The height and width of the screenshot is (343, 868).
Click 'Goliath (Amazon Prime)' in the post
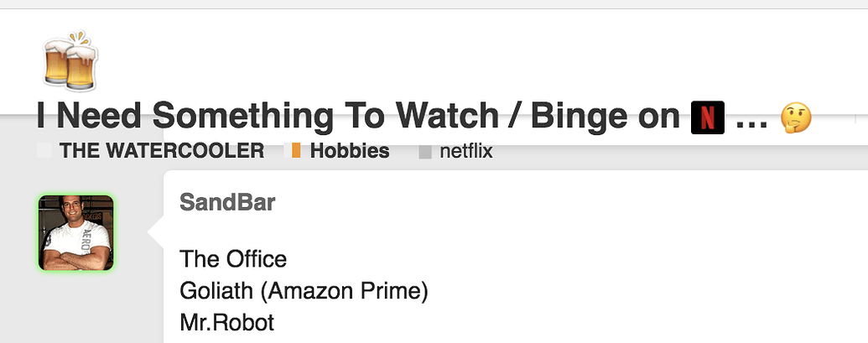coord(304,291)
